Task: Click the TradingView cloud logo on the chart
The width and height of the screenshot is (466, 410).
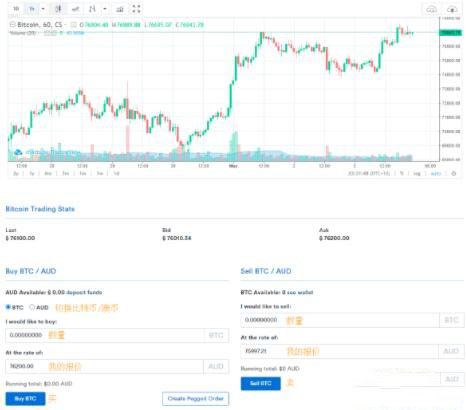Action: (x=18, y=152)
